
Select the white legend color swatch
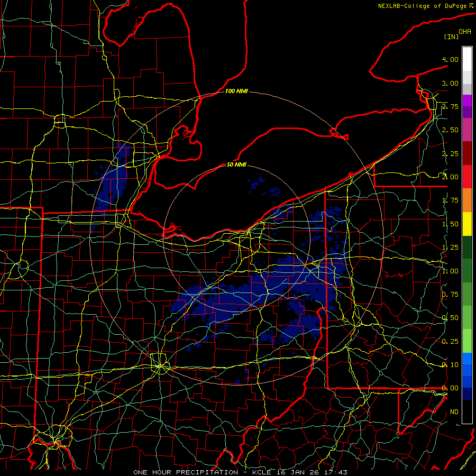pyautogui.click(x=467, y=59)
